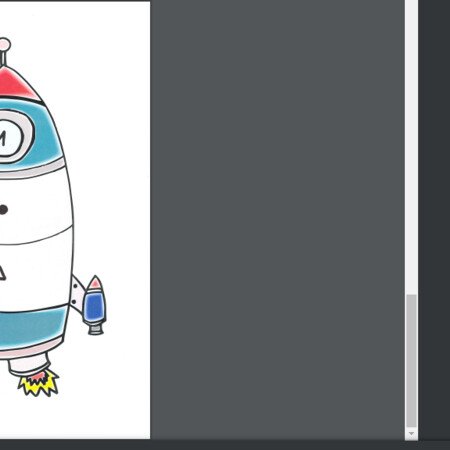Click the yellow exhaust flame
This screenshot has width=450, height=450.
coord(39,383)
